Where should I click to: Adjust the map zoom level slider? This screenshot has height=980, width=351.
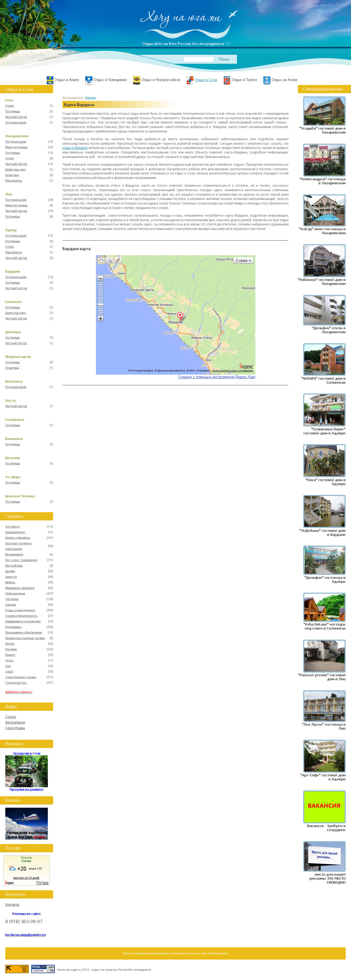[100, 304]
